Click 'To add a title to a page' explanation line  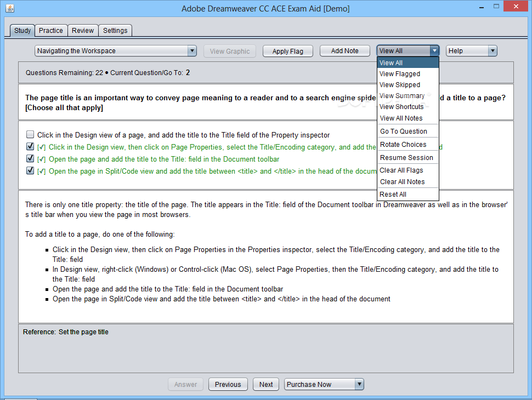pyautogui.click(x=100, y=234)
